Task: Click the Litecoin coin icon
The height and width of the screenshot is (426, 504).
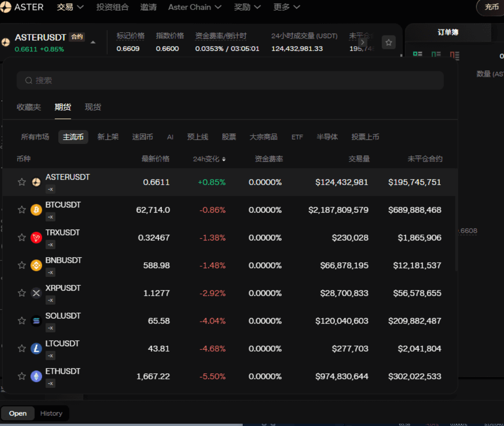Action: (36, 348)
